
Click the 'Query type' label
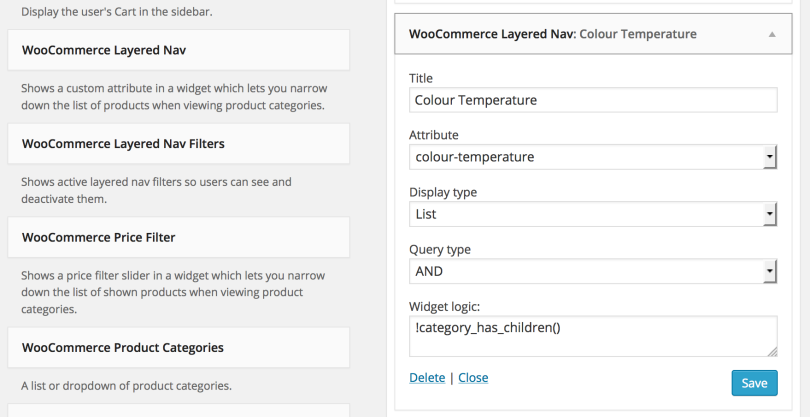click(440, 250)
